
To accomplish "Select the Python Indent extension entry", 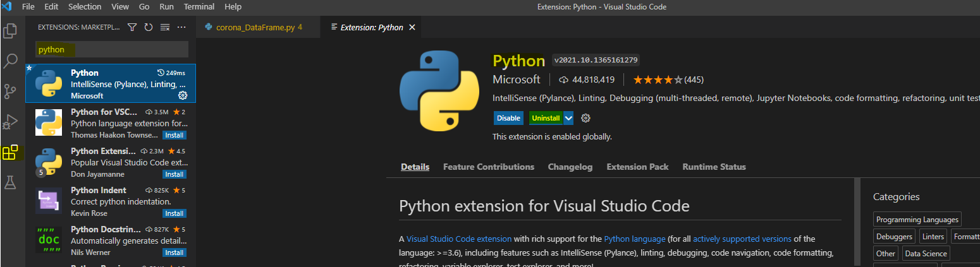I will coord(111,201).
